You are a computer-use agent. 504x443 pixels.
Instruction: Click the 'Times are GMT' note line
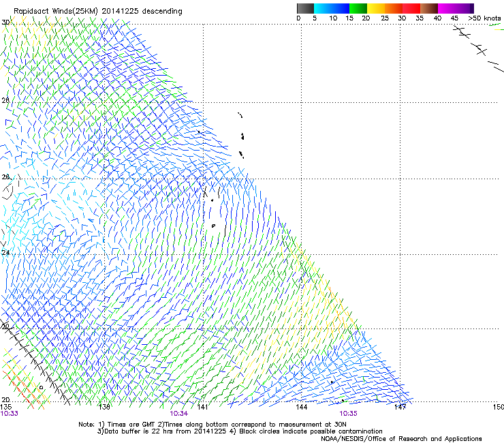pyautogui.click(x=212, y=425)
